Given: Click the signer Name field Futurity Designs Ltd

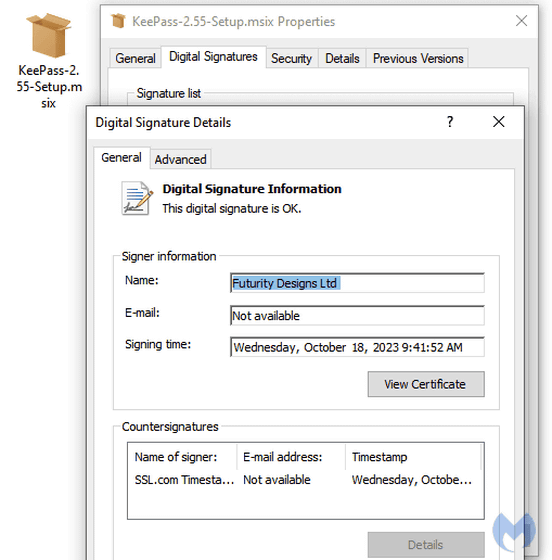Looking at the screenshot, I should [357, 283].
